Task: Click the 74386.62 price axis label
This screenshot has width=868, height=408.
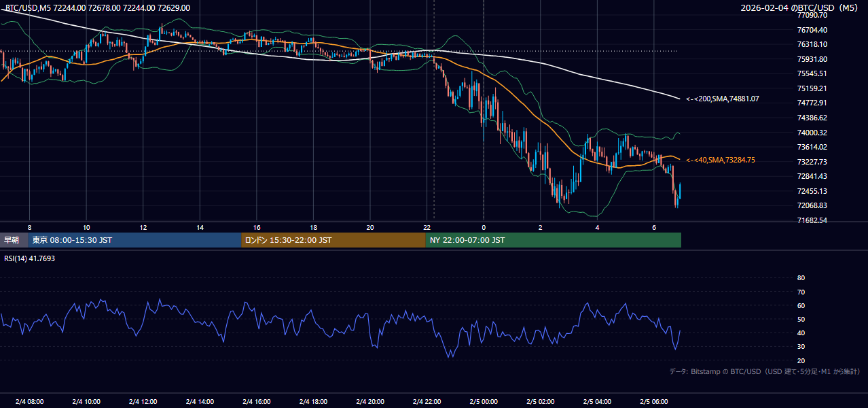Action: coord(812,118)
